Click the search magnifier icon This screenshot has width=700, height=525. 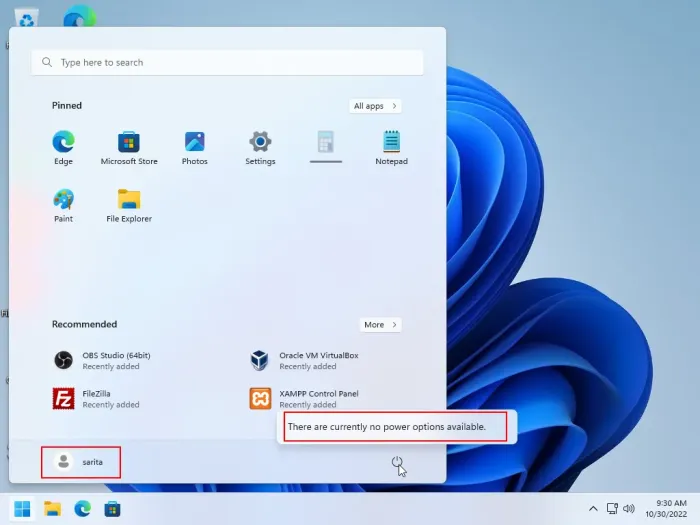point(47,62)
